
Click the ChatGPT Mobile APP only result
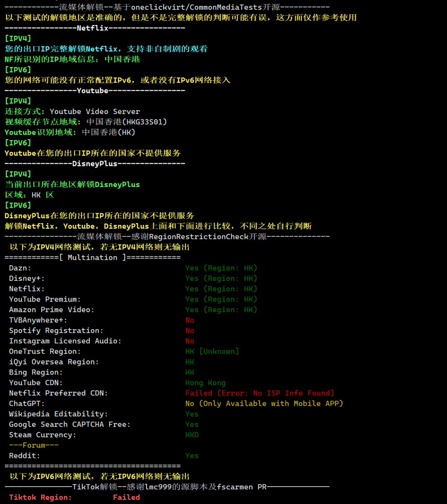coord(264,403)
